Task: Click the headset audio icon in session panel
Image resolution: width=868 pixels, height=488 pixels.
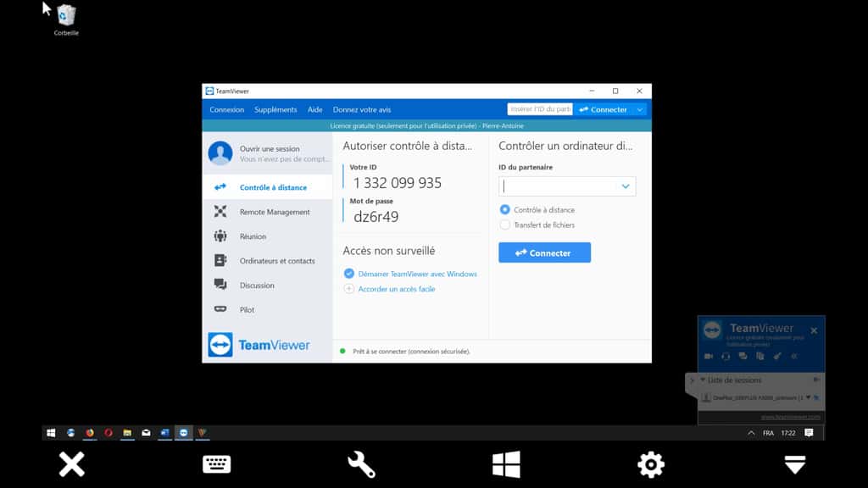Action: pyautogui.click(x=726, y=357)
